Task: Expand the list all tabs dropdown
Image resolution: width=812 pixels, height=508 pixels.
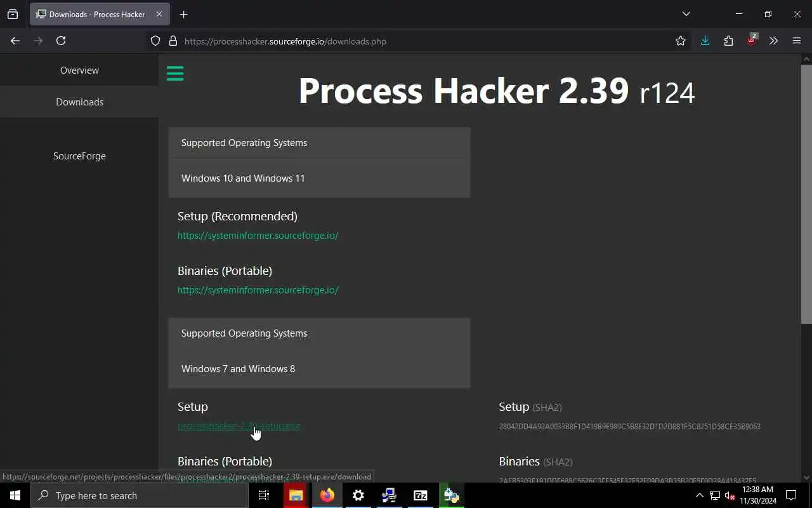Action: [686, 14]
